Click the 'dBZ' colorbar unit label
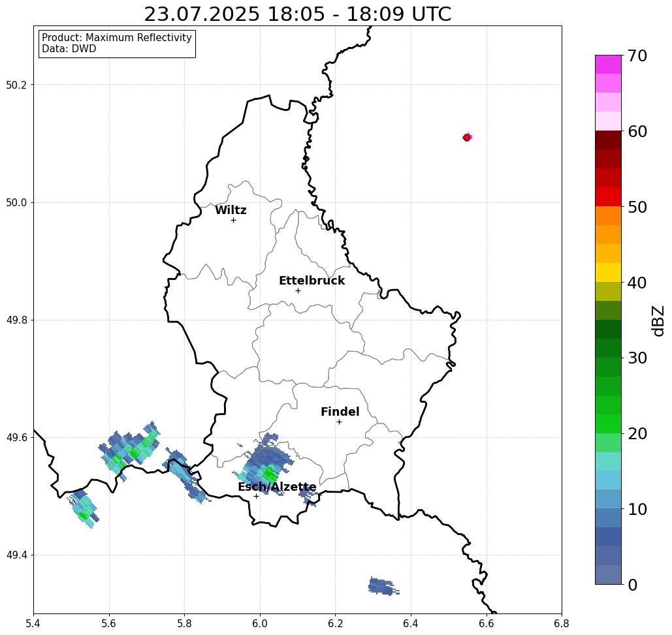Screen dimensions: 672x635 [658, 320]
